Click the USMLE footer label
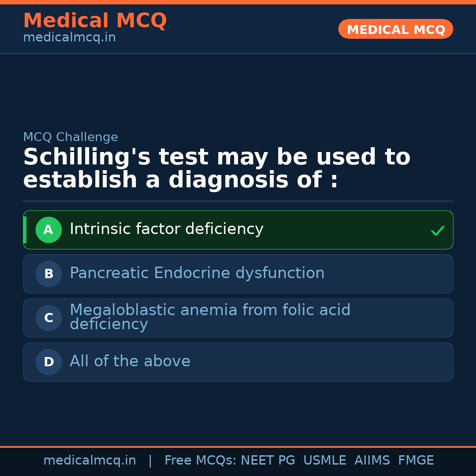The image size is (476, 476). (324, 461)
